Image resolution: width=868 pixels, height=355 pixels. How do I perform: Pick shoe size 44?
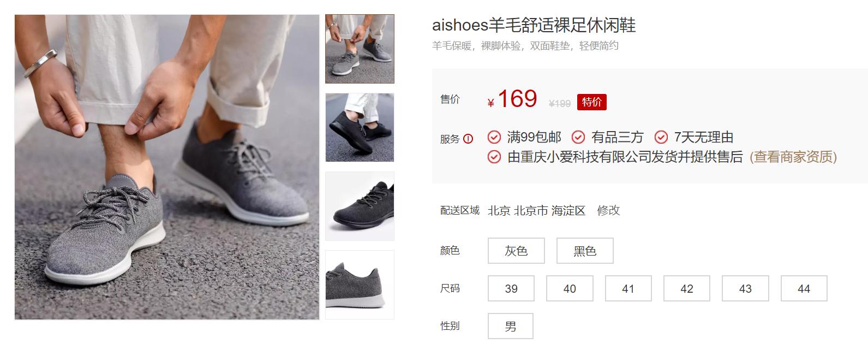click(x=804, y=288)
